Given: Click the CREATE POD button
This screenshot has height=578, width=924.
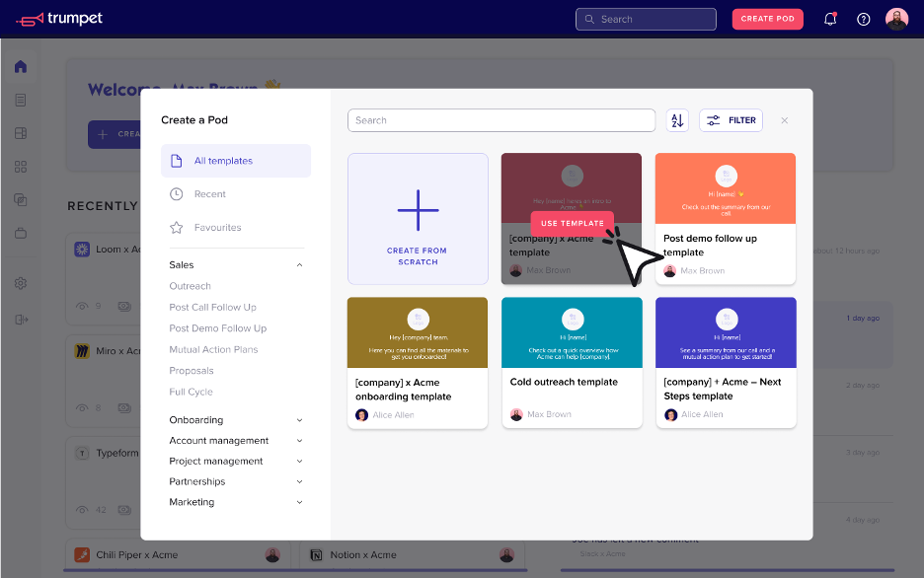Looking at the screenshot, I should (x=767, y=19).
